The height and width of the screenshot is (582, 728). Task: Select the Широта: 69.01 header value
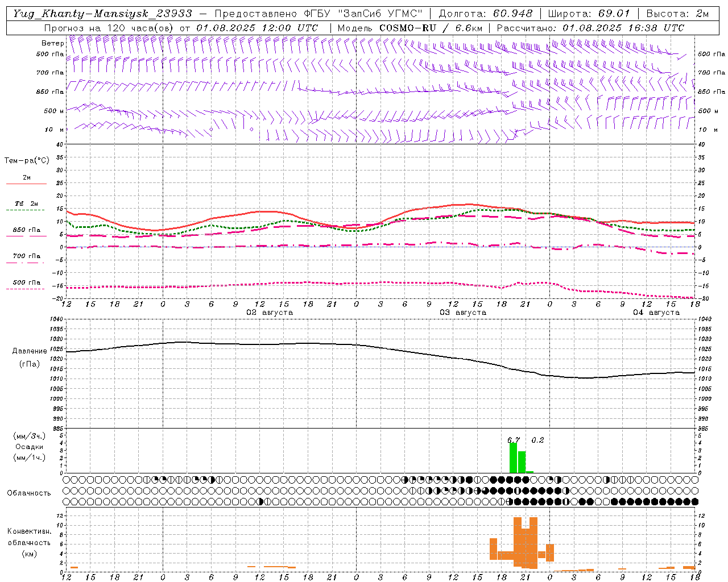point(589,14)
